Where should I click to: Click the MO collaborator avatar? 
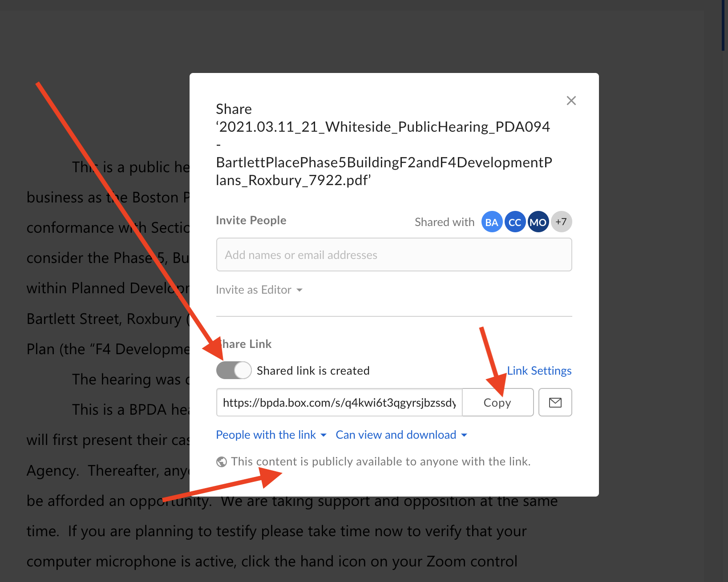tap(538, 222)
